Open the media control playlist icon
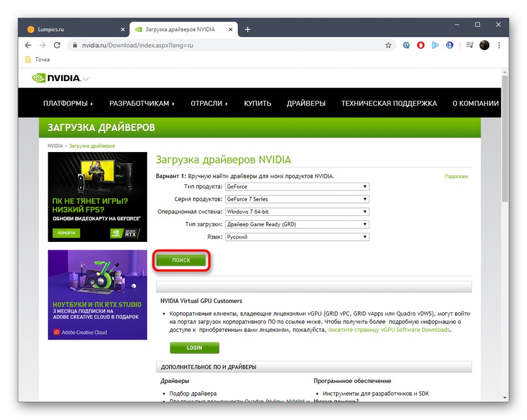This screenshot has height=420, width=527. coord(469,45)
